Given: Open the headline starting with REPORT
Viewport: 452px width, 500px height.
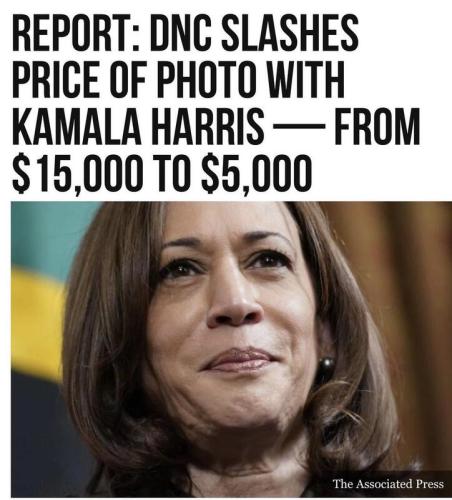Looking at the screenshot, I should 216,103.
